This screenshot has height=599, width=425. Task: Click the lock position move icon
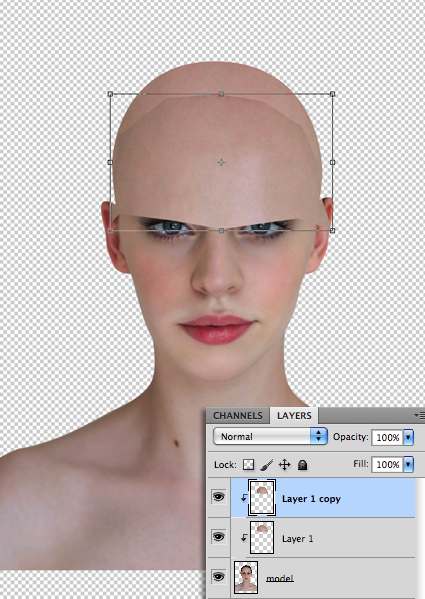click(284, 465)
